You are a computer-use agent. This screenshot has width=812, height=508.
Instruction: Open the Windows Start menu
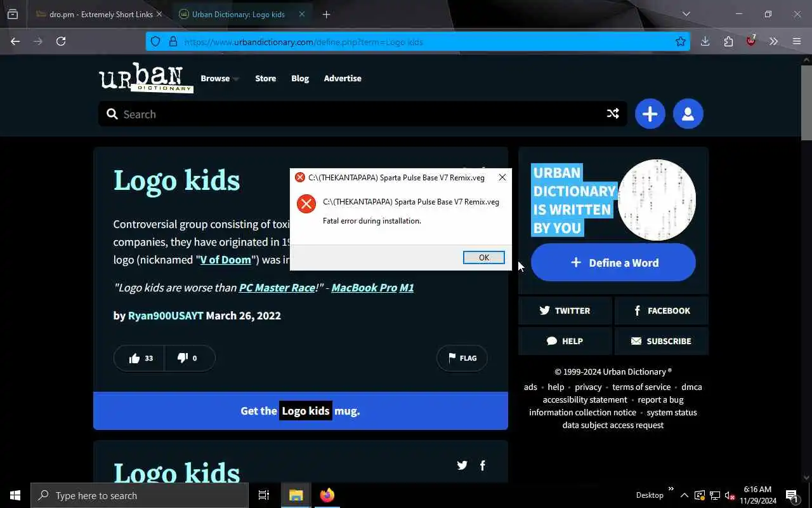(15, 495)
